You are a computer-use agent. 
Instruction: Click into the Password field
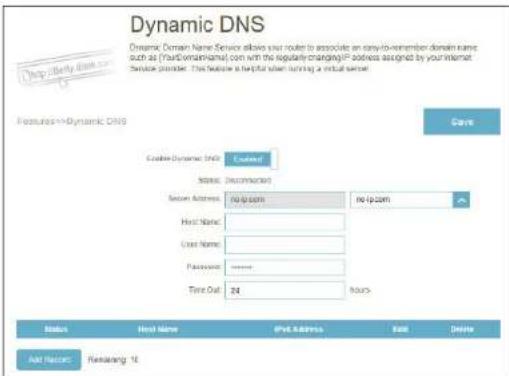(285, 267)
